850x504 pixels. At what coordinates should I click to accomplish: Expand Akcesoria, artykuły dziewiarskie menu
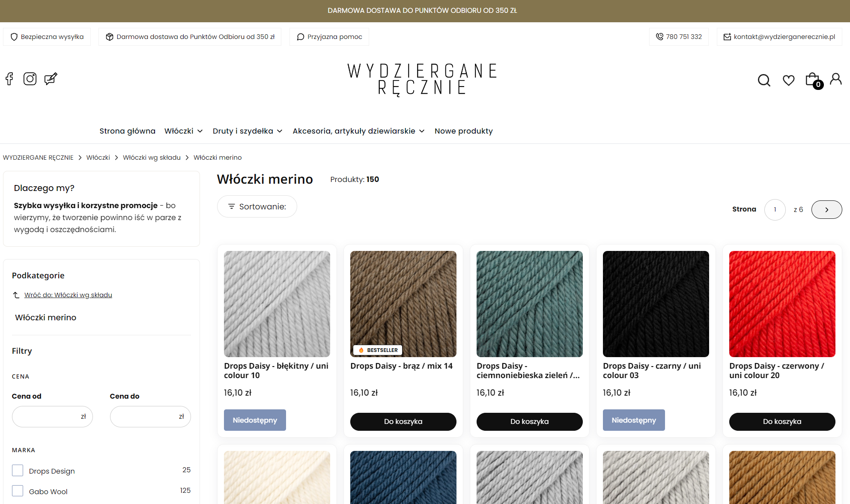click(358, 131)
